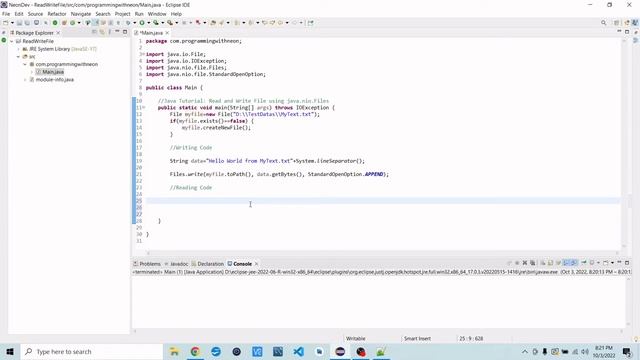This screenshot has height=360, width=640.
Task: Open the Search menu
Action: [x=103, y=14]
